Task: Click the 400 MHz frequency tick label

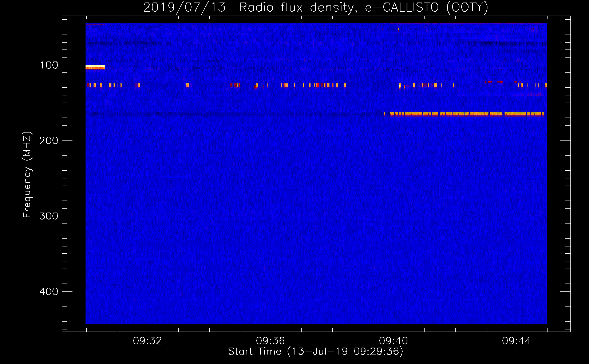Action: pos(49,292)
